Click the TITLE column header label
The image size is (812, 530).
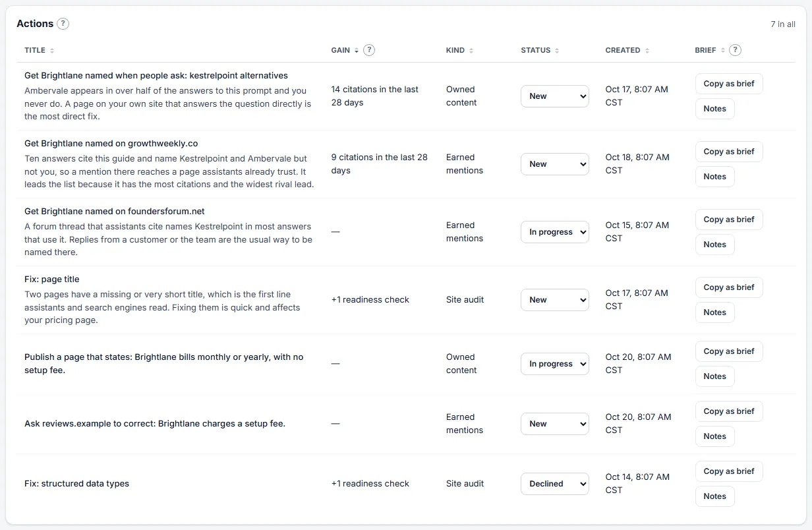[x=35, y=51]
